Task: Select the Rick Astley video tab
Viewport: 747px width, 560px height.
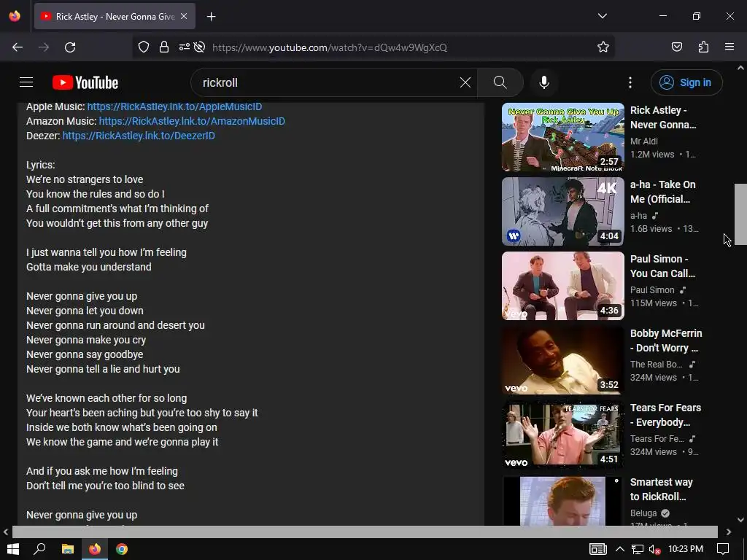Action: tap(115, 16)
